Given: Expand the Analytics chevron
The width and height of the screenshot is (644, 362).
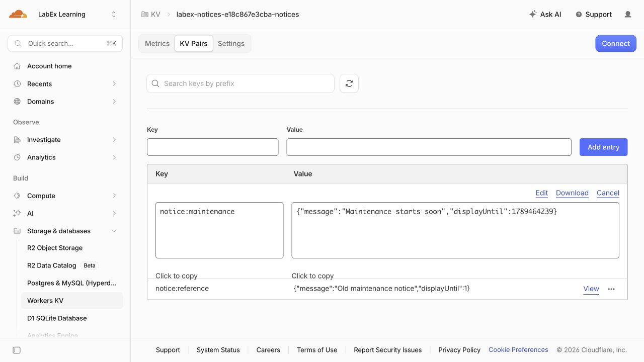Looking at the screenshot, I should point(114,157).
